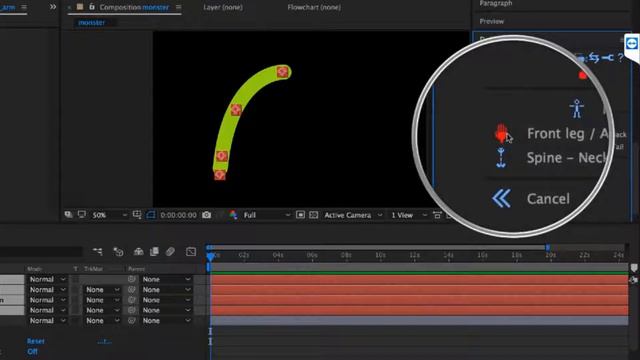Open the 1 View layout dropdown
The height and width of the screenshot is (360, 640).
tap(409, 215)
